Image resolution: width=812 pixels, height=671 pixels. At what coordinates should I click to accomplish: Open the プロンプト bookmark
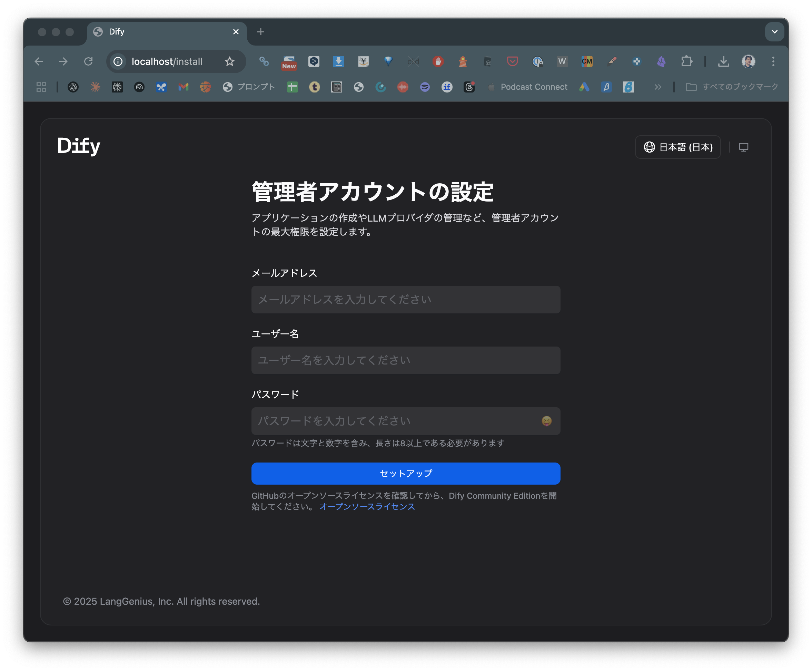(249, 87)
